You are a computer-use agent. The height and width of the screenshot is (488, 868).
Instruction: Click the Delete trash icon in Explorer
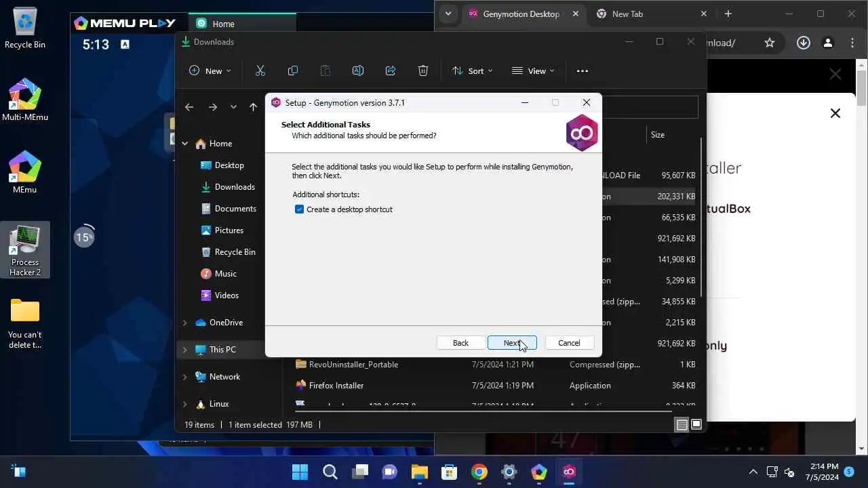tap(423, 70)
